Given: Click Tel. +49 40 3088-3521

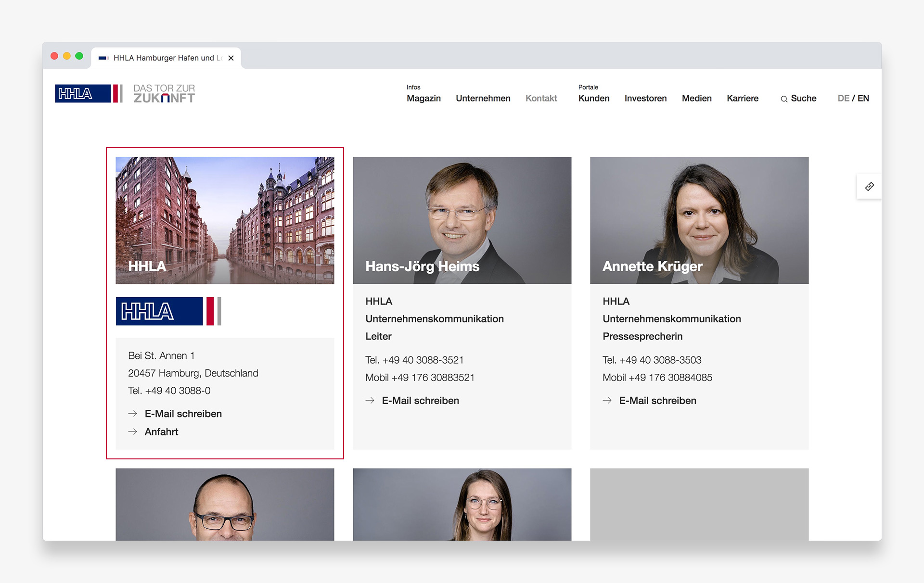Looking at the screenshot, I should (414, 360).
